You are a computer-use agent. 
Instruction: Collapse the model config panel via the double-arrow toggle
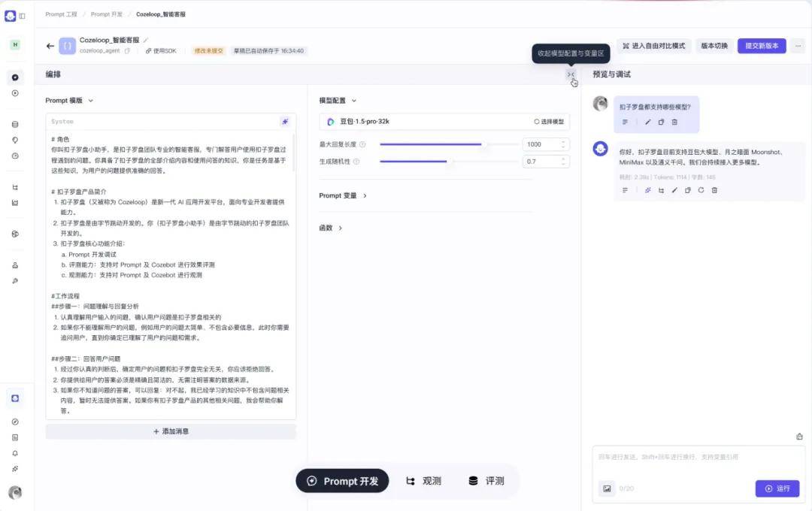pos(570,74)
